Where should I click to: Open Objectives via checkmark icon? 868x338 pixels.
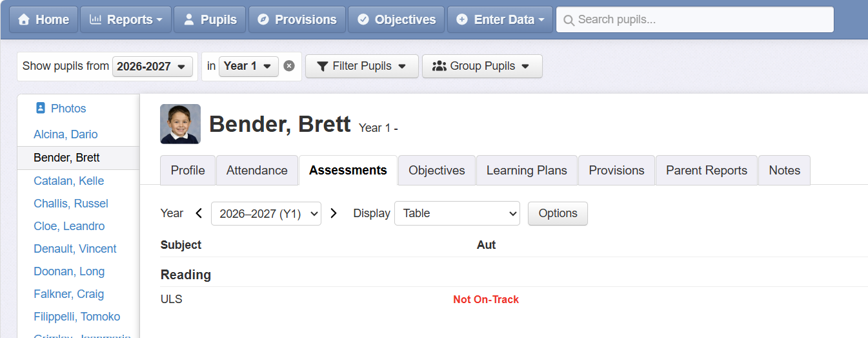coord(396,19)
